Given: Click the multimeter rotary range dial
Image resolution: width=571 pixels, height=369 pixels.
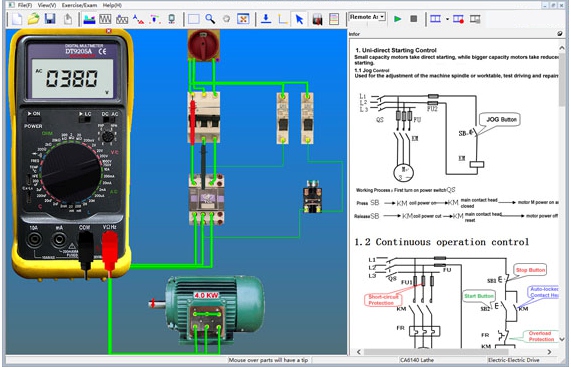Looking at the screenshot, I should [71, 172].
